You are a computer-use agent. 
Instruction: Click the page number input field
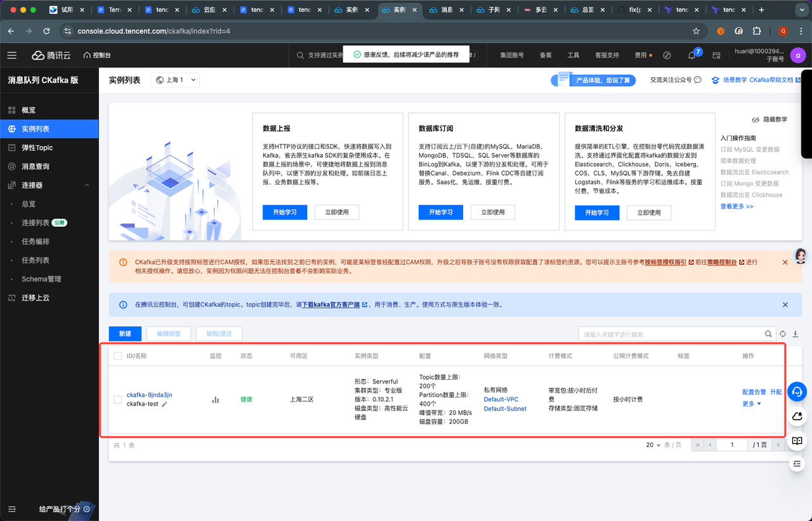[x=732, y=445]
